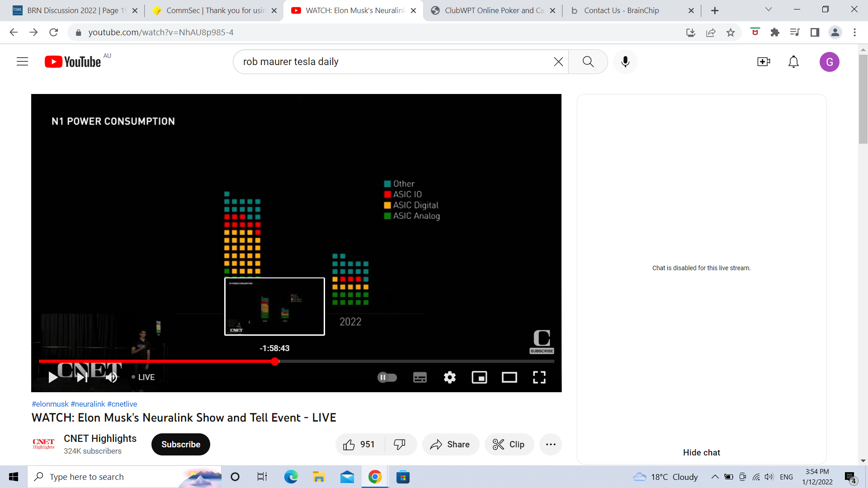The image size is (868, 488).
Task: Click the address bar URL
Action: click(x=160, y=32)
